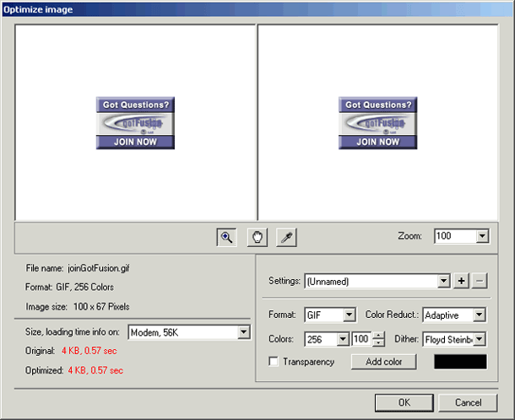Click the Optimized 4 KB, 0.57 sec text
The width and height of the screenshot is (515, 420).
click(x=74, y=370)
